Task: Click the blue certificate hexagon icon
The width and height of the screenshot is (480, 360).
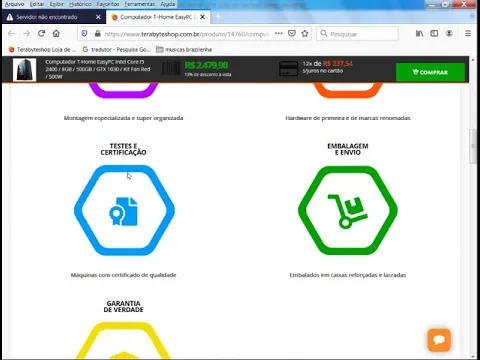Action: [x=124, y=211]
